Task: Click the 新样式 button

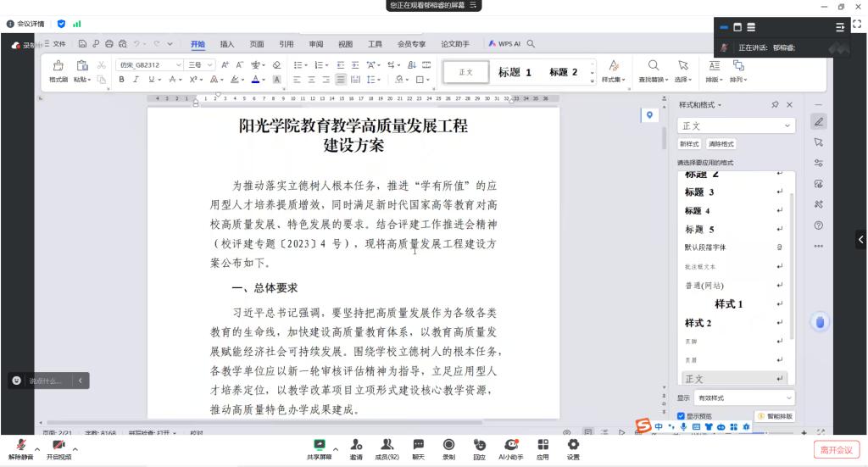Action: click(689, 144)
